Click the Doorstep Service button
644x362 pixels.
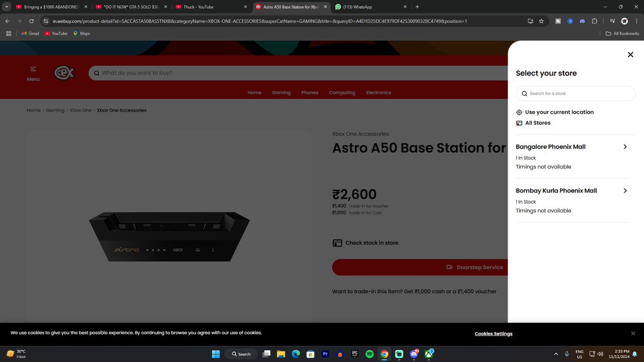click(x=420, y=267)
